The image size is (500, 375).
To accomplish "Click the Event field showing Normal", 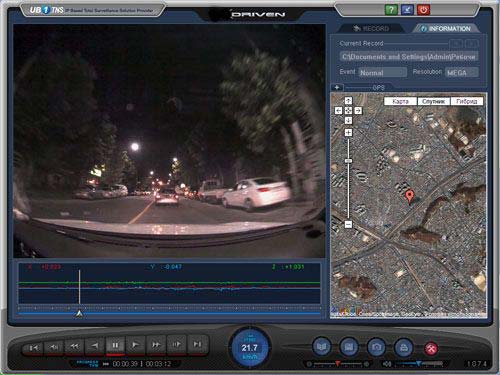I will coord(383,72).
